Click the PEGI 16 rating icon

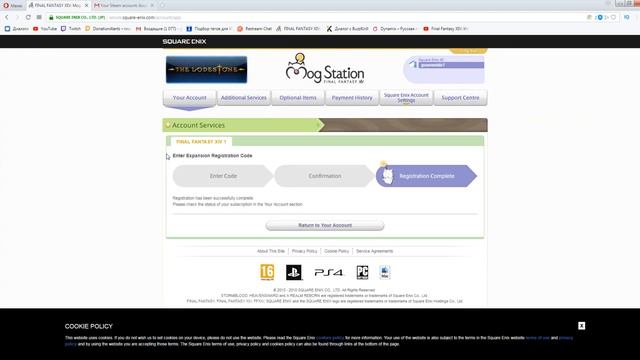click(267, 272)
